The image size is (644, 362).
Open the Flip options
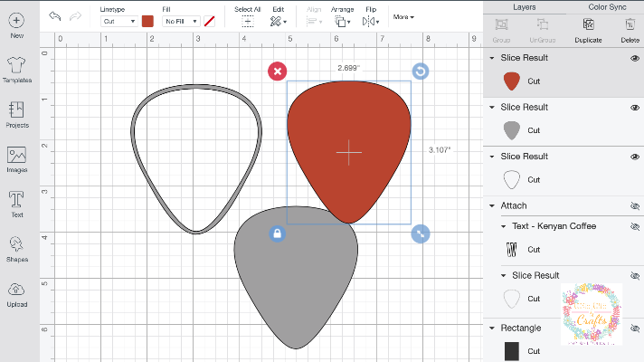pyautogui.click(x=371, y=22)
